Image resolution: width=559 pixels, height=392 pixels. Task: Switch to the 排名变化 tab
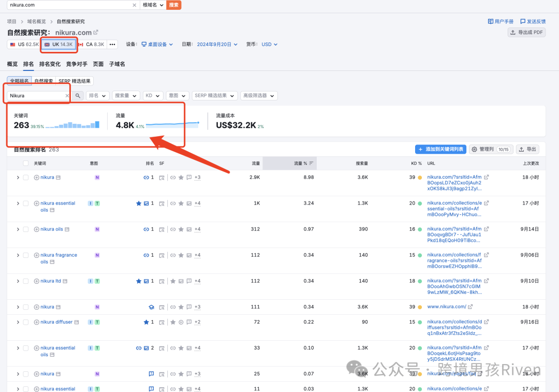pyautogui.click(x=50, y=64)
